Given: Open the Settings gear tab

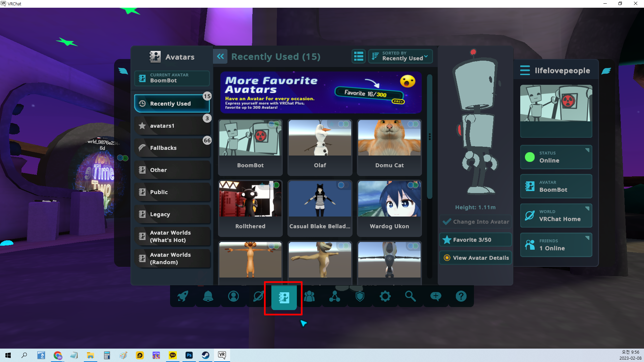Looking at the screenshot, I should coord(385,296).
